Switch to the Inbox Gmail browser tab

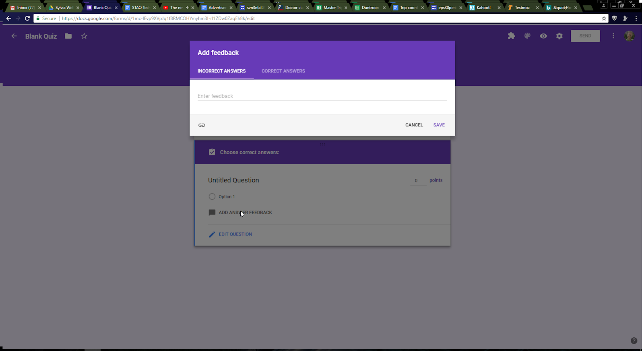25,8
